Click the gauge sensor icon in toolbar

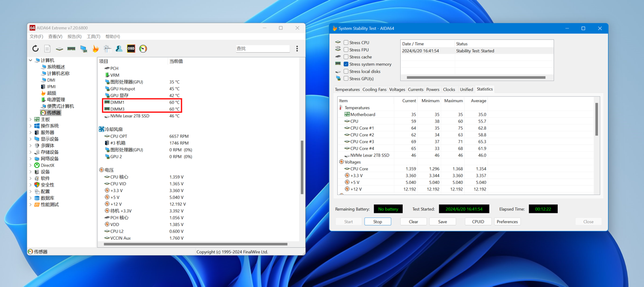(143, 49)
